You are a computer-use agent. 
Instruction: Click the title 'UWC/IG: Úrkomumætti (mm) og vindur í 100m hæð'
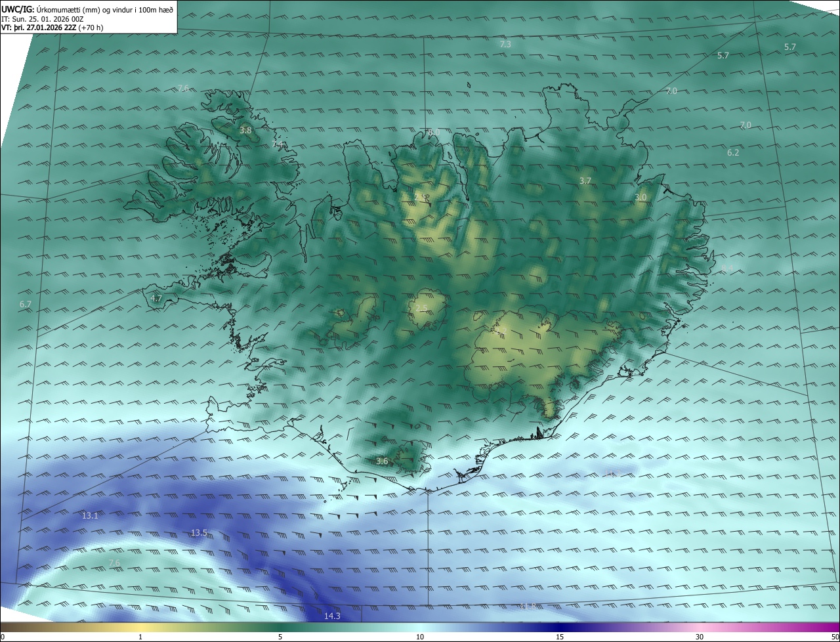click(87, 9)
